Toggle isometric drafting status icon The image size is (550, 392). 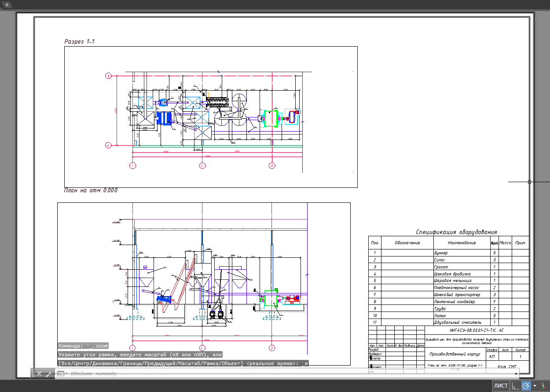[544, 386]
